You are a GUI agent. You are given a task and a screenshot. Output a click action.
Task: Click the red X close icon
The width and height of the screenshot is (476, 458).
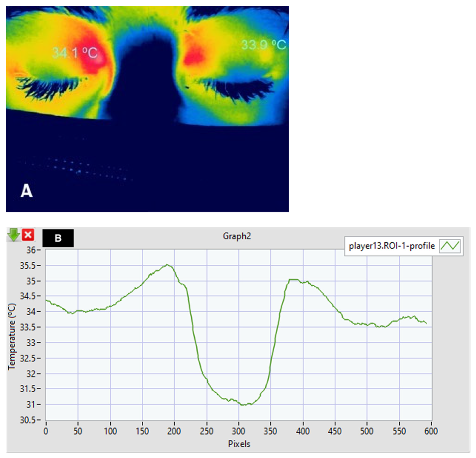tap(28, 235)
